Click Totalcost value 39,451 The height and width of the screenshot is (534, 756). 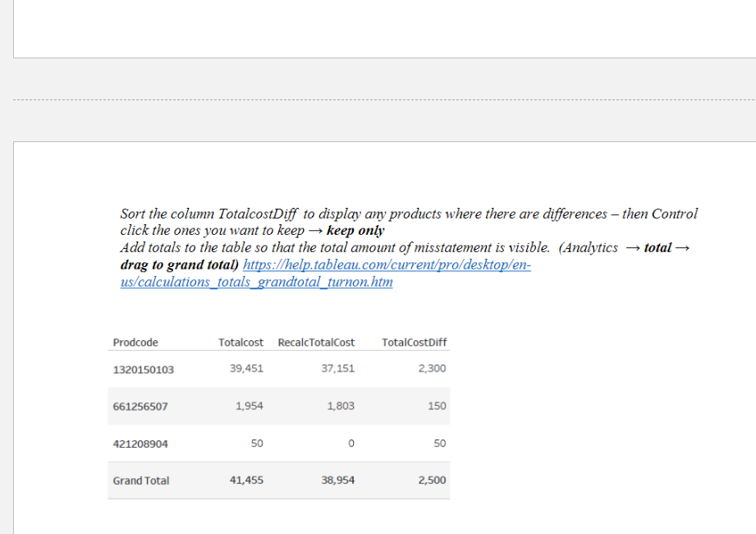click(x=246, y=369)
